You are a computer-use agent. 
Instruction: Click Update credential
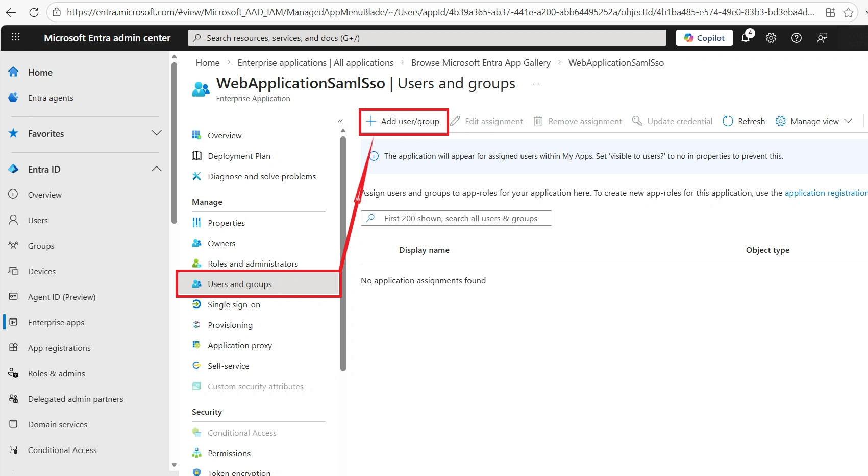(672, 122)
